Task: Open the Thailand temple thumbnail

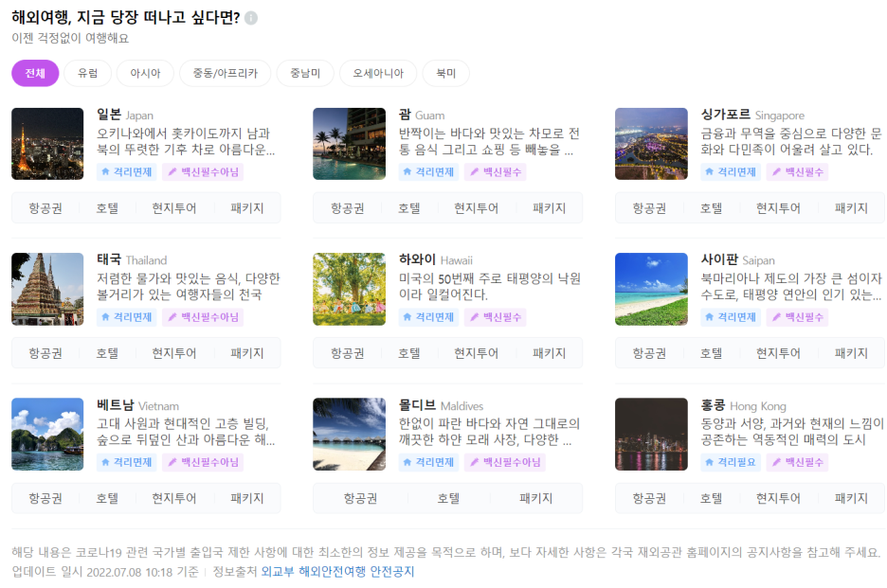Action: (47, 289)
